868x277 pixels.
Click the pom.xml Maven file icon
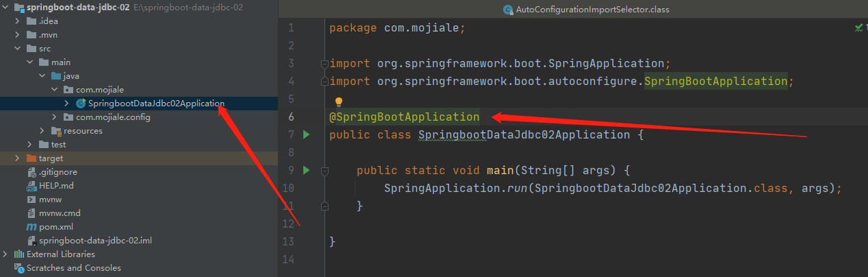tap(31, 227)
